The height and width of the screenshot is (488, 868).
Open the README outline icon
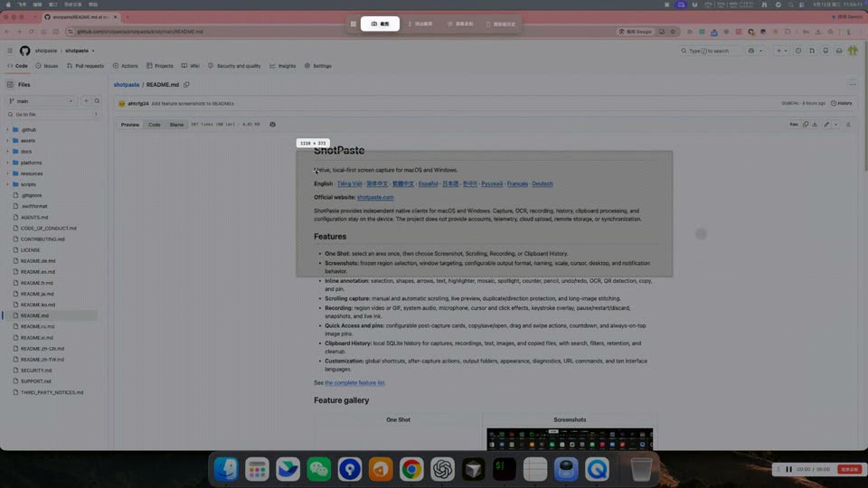pos(848,125)
